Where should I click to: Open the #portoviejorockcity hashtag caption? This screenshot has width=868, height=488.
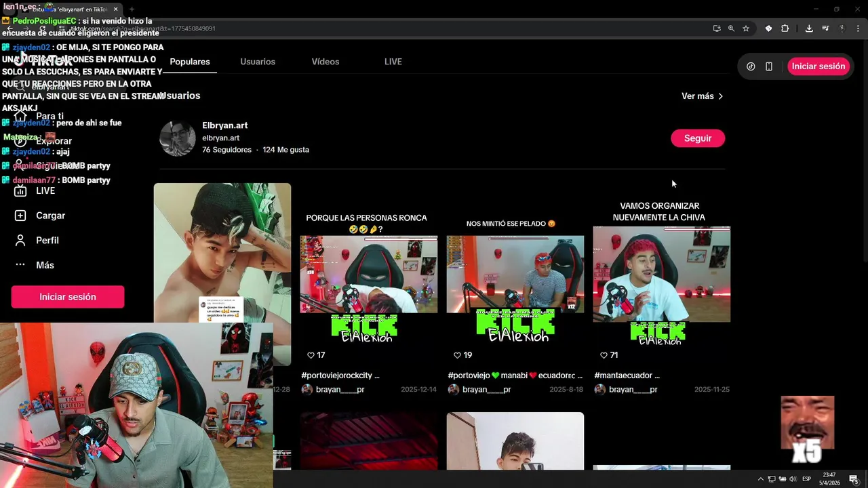(x=340, y=375)
